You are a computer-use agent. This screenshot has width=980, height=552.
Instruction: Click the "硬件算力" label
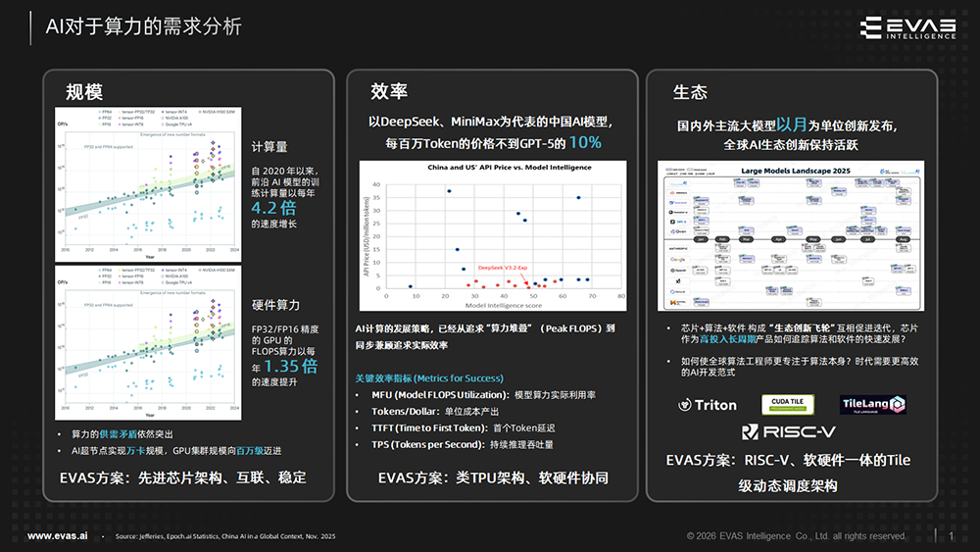pos(275,305)
